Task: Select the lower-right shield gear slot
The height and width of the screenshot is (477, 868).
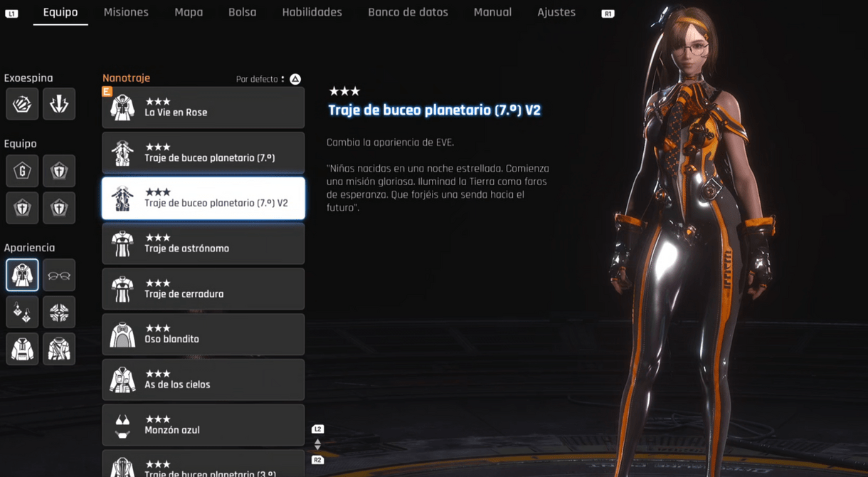Action: click(x=59, y=208)
